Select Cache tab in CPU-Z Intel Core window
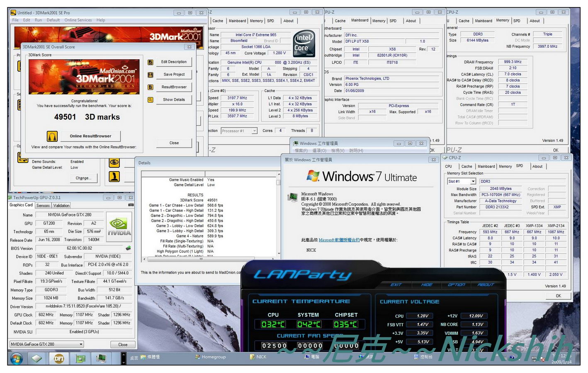Screen dimensions: 588x373 click(218, 21)
